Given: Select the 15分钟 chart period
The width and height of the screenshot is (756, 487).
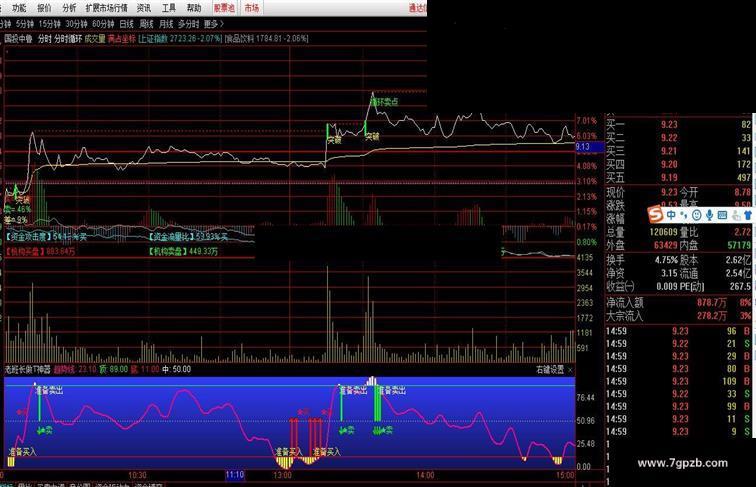Looking at the screenshot, I should coord(49,24).
